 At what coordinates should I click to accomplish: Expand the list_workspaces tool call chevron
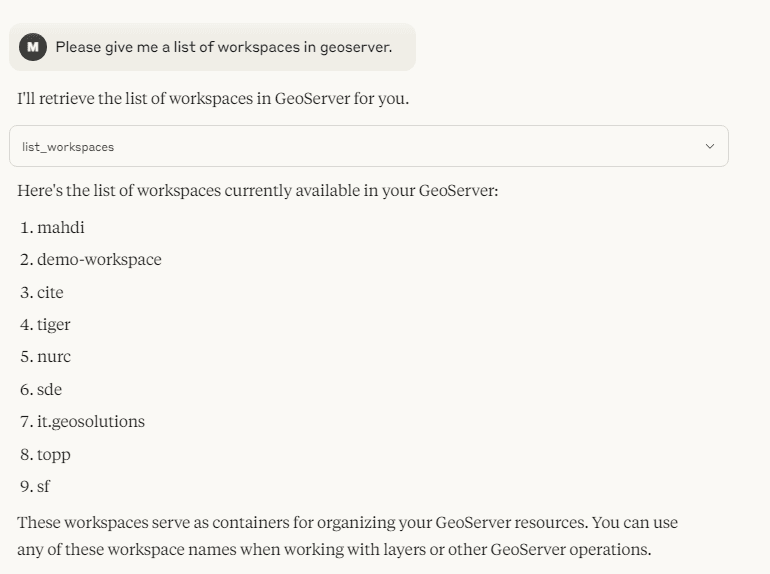[x=710, y=146]
